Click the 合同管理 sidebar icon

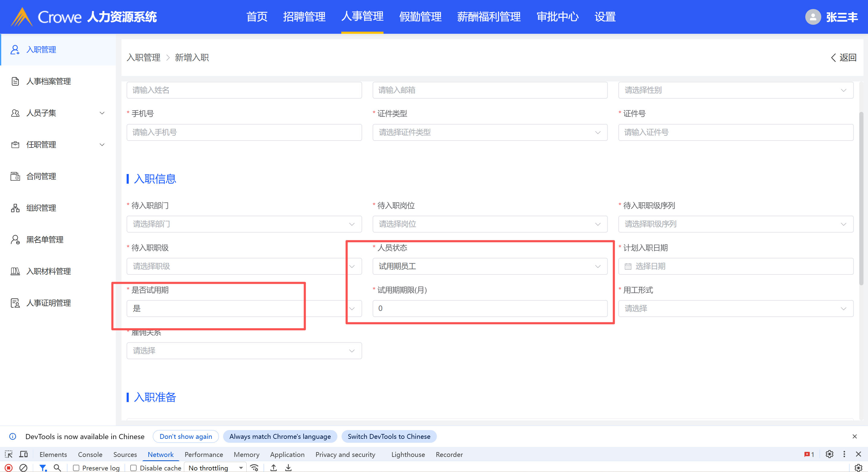(x=15, y=176)
